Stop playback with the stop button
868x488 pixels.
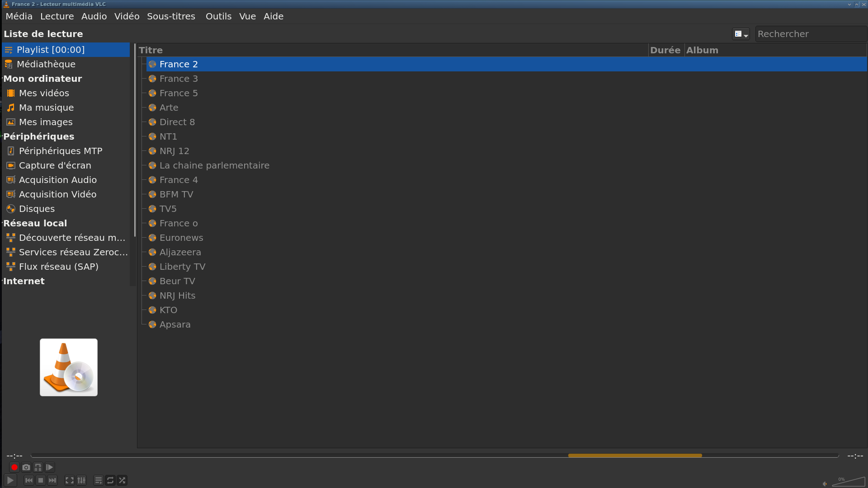tap(41, 480)
